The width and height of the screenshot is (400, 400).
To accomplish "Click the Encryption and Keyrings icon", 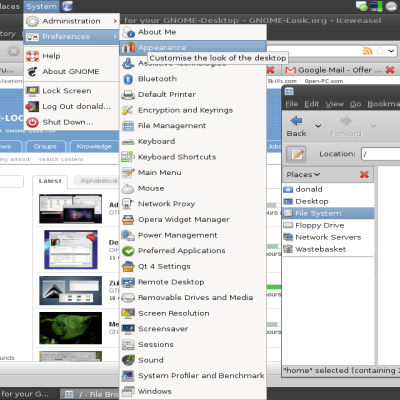I will [128, 110].
